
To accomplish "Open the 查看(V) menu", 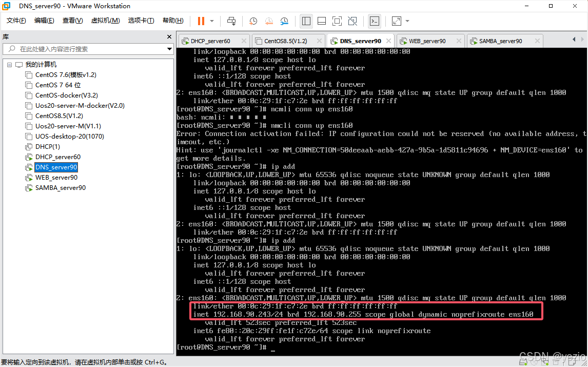I will point(73,21).
